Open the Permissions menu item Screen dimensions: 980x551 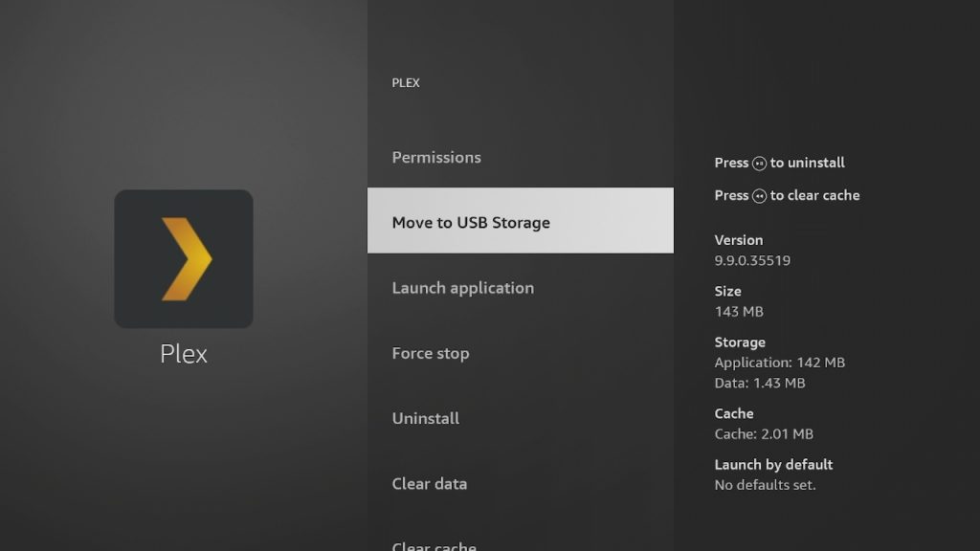click(x=520, y=158)
